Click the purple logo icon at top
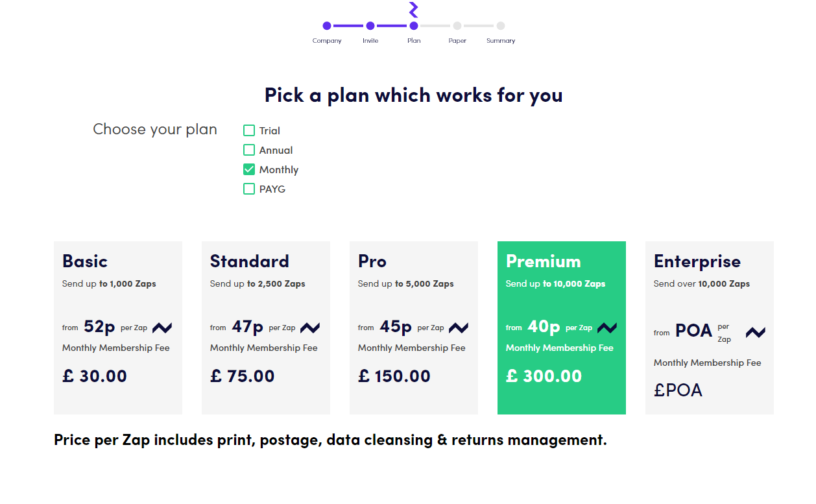Viewport: 816px width, 504px height. pos(414,9)
